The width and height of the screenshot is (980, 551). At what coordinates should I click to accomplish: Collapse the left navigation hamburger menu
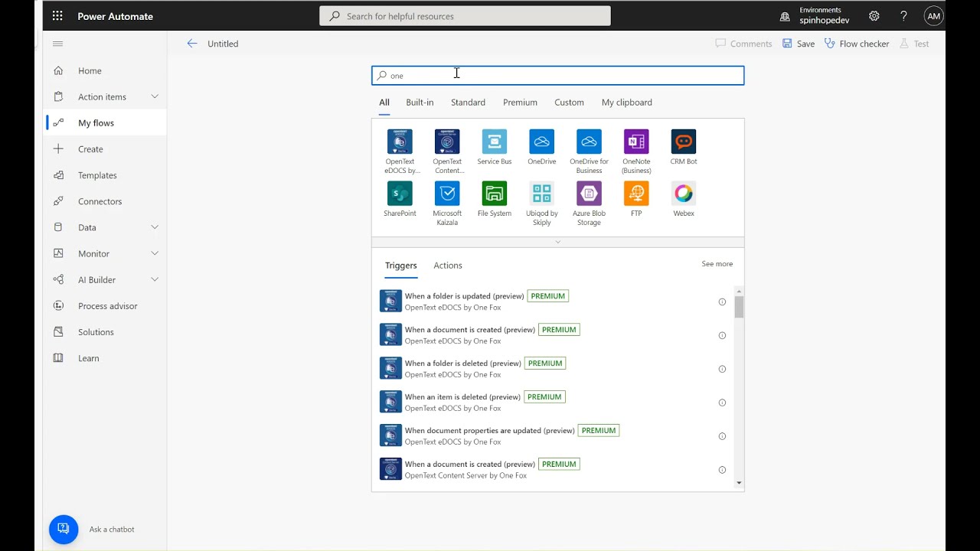[x=58, y=44]
